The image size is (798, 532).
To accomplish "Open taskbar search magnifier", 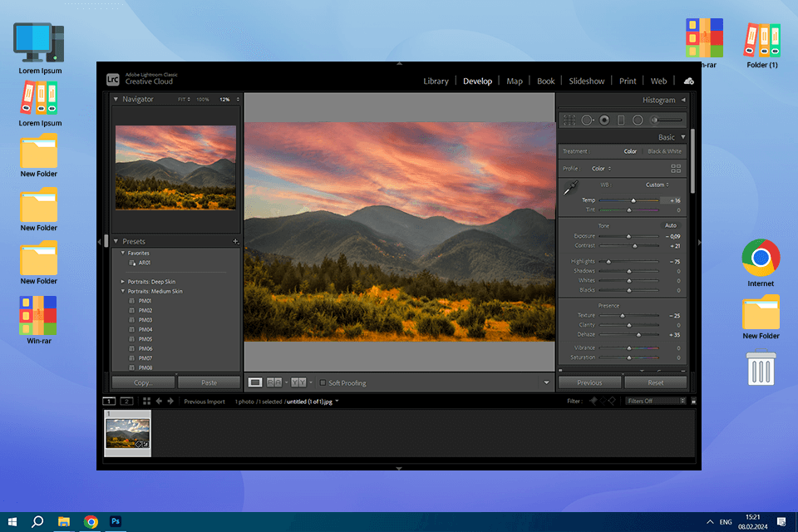I will 37,521.
